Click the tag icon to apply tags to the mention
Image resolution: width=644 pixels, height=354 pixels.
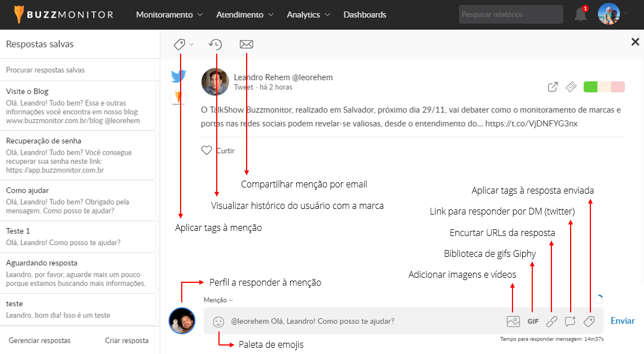[x=180, y=44]
